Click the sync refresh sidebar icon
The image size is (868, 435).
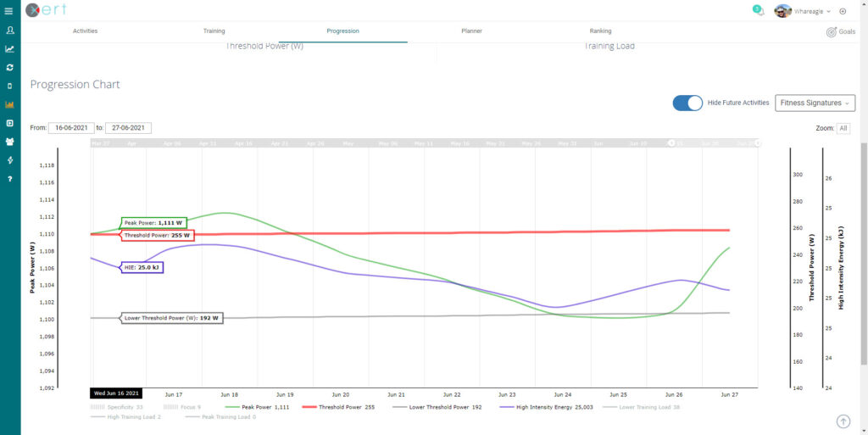click(9, 67)
